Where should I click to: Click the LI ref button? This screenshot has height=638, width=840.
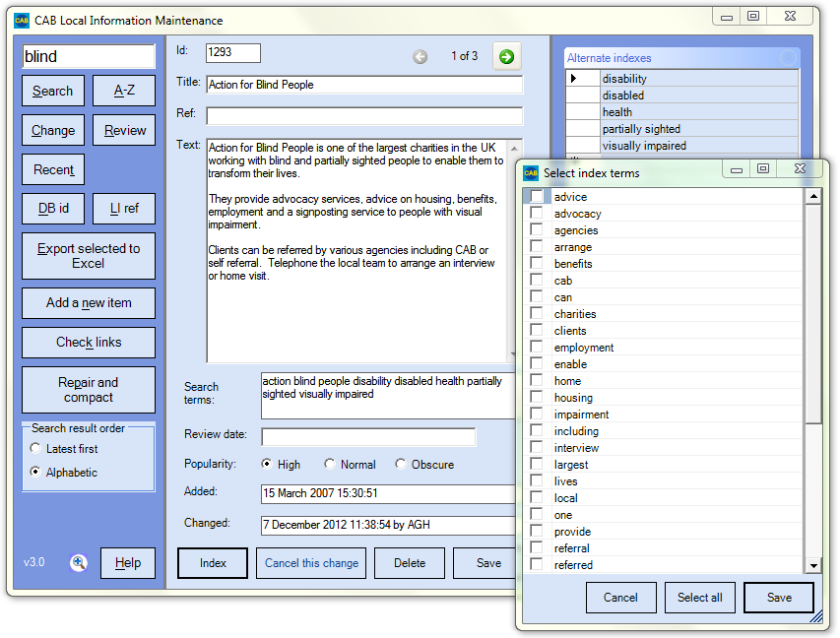pyautogui.click(x=124, y=209)
